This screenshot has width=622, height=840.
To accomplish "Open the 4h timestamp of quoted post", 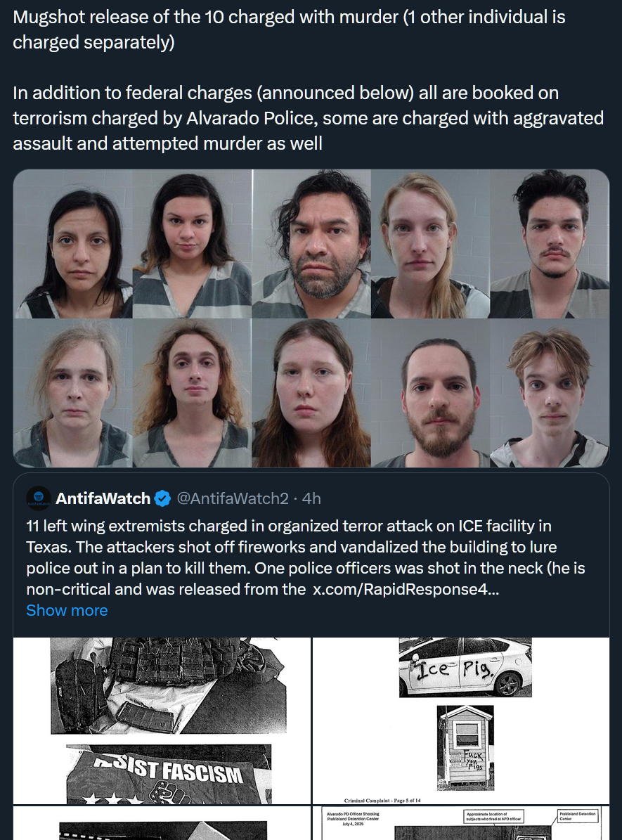I will click(311, 499).
